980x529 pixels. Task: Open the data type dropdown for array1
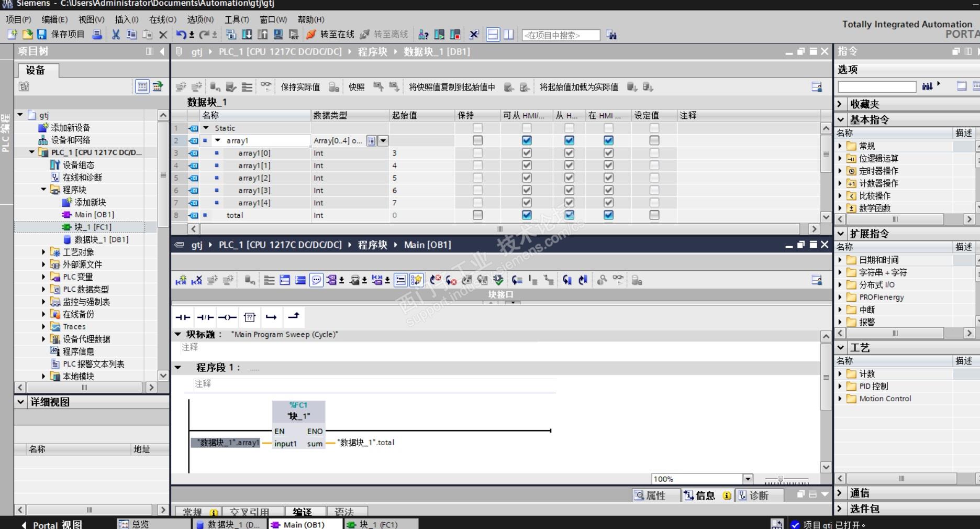click(x=383, y=140)
